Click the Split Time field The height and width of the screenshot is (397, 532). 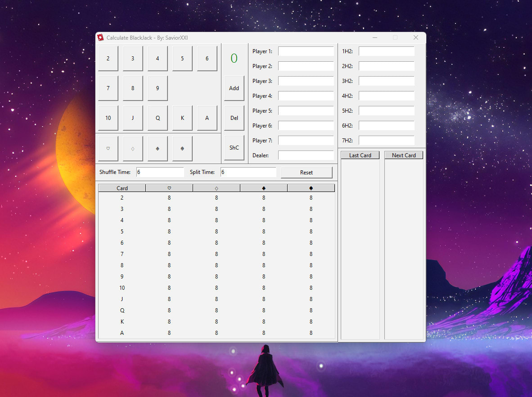pyautogui.click(x=248, y=172)
